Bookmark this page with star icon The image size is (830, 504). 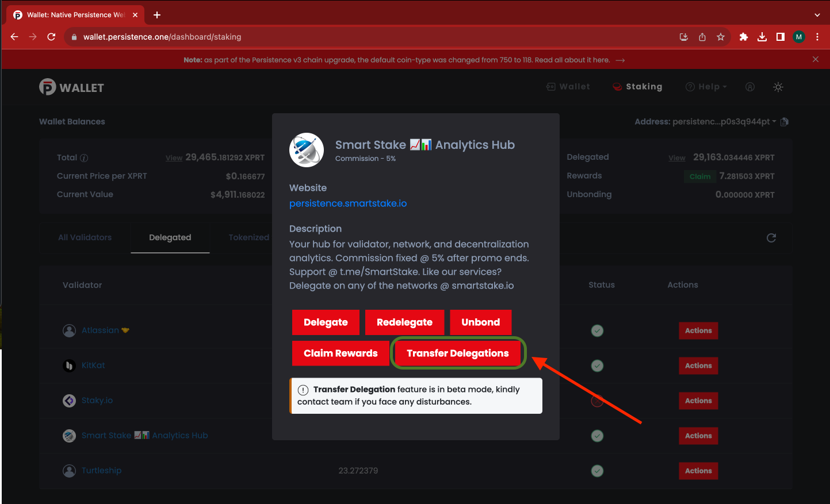click(720, 37)
